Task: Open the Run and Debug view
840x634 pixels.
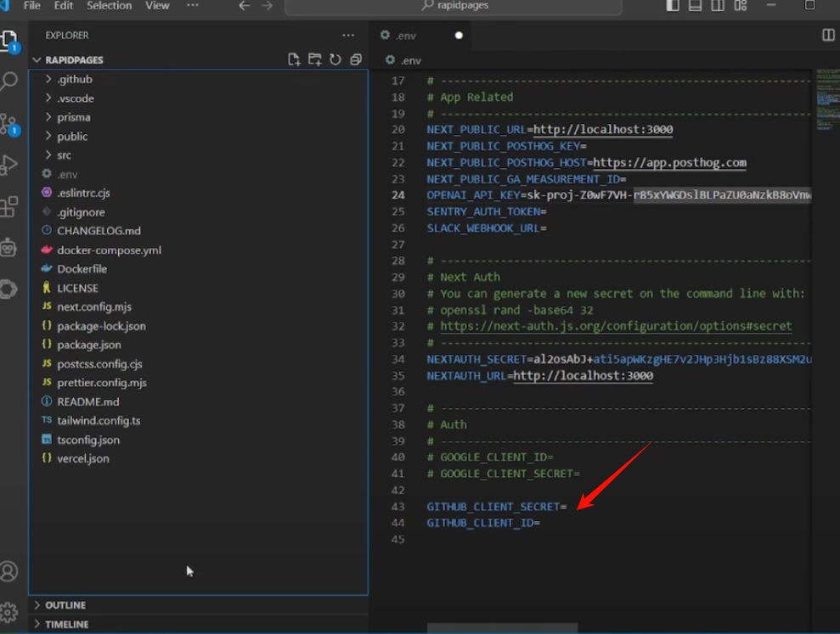Action: coord(9,165)
